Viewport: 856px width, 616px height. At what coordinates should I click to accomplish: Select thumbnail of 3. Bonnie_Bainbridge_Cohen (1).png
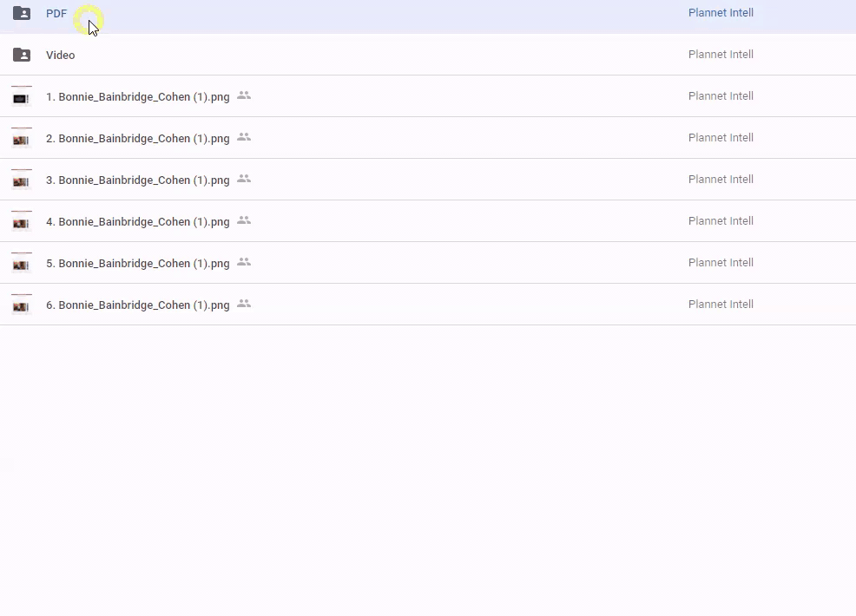(22, 180)
